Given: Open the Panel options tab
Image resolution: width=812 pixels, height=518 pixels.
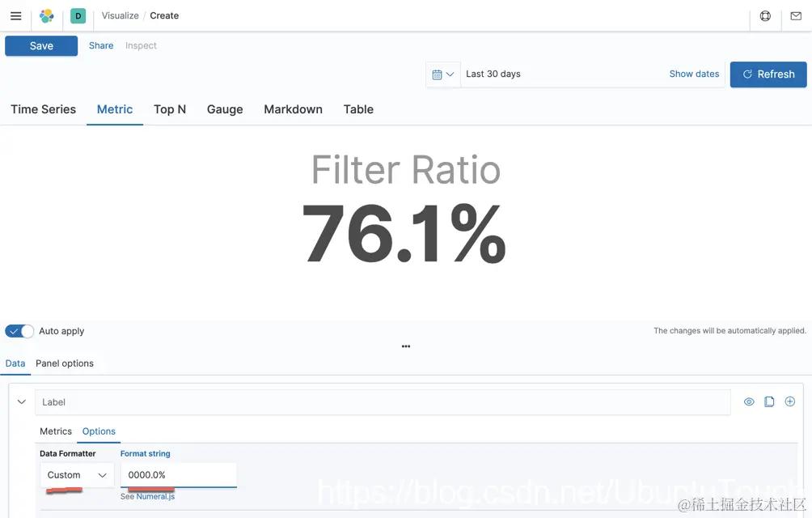Looking at the screenshot, I should (65, 363).
